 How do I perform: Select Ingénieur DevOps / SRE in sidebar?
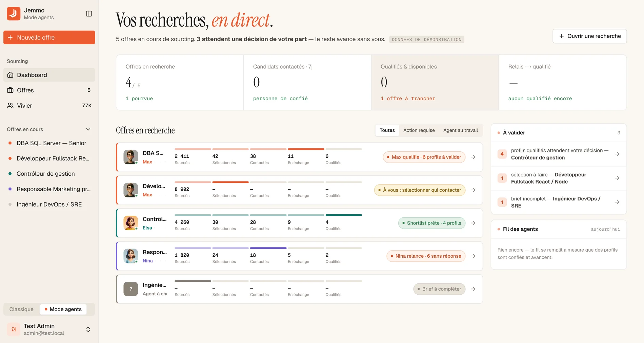coord(49,205)
